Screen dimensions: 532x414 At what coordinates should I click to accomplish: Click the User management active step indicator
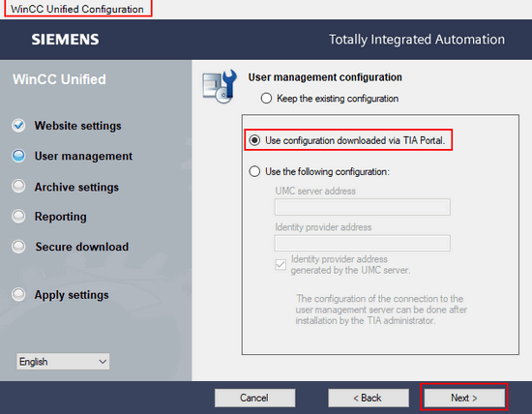click(18, 156)
